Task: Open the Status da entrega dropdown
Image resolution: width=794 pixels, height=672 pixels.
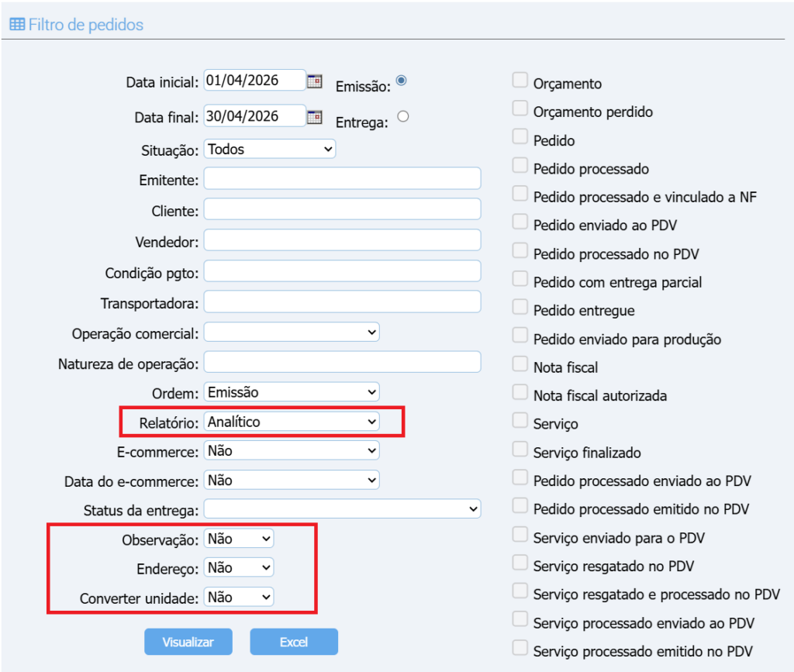Action: point(341,508)
